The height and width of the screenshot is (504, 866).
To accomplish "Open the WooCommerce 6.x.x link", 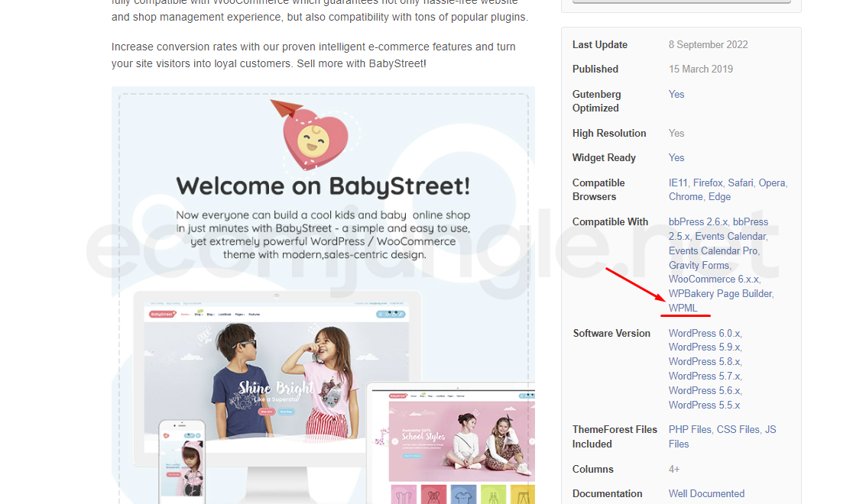I will [713, 279].
